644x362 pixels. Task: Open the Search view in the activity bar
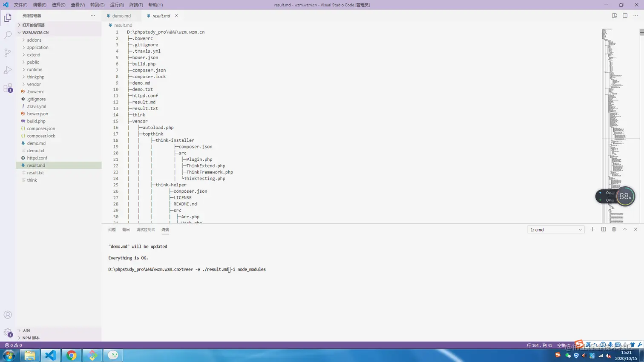[x=8, y=35]
